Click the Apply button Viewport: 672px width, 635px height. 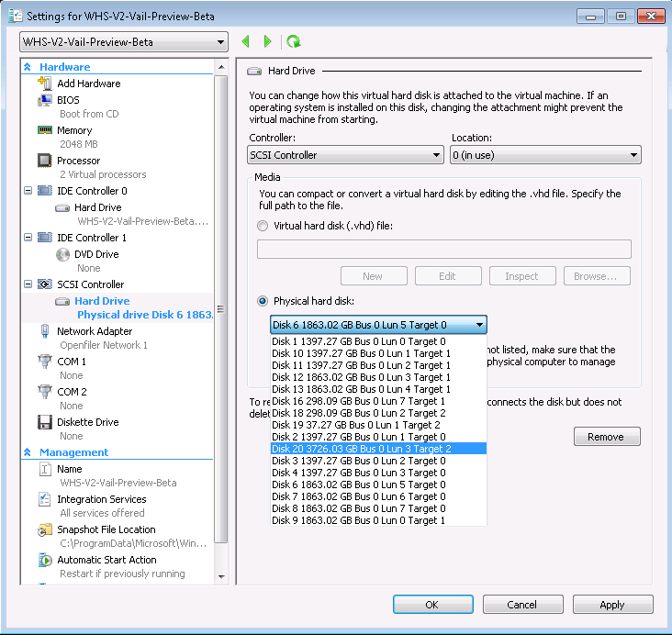click(x=611, y=605)
